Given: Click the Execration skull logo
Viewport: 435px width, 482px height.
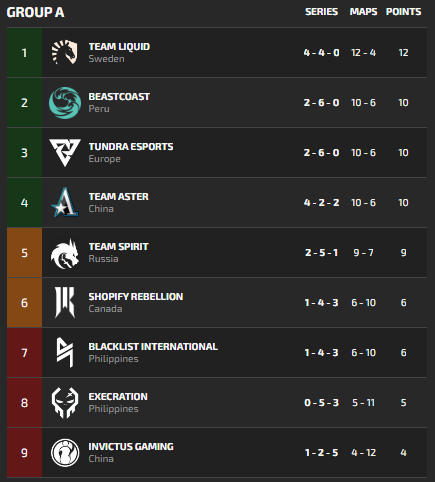Looking at the screenshot, I should coord(65,403).
